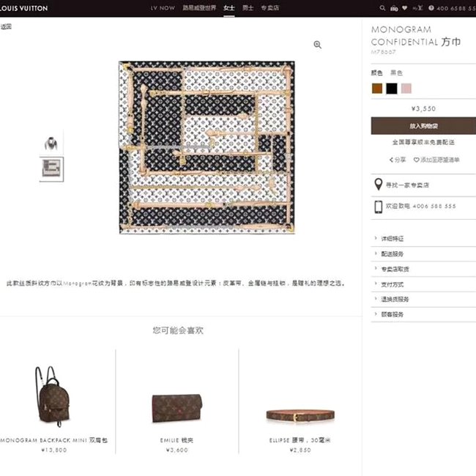The image size is (476, 476).
Task: Click 放入购物袋 add to bag button
Action: point(423,126)
